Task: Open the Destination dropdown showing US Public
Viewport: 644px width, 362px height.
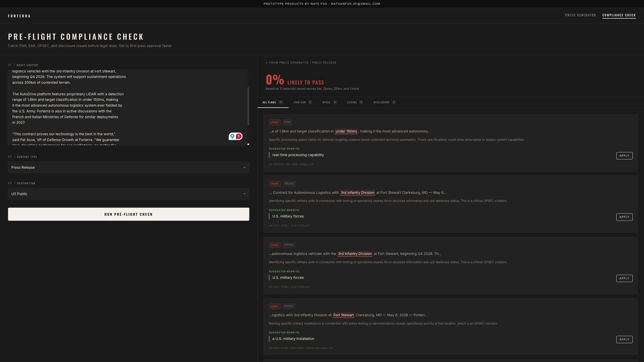Action: tap(128, 194)
